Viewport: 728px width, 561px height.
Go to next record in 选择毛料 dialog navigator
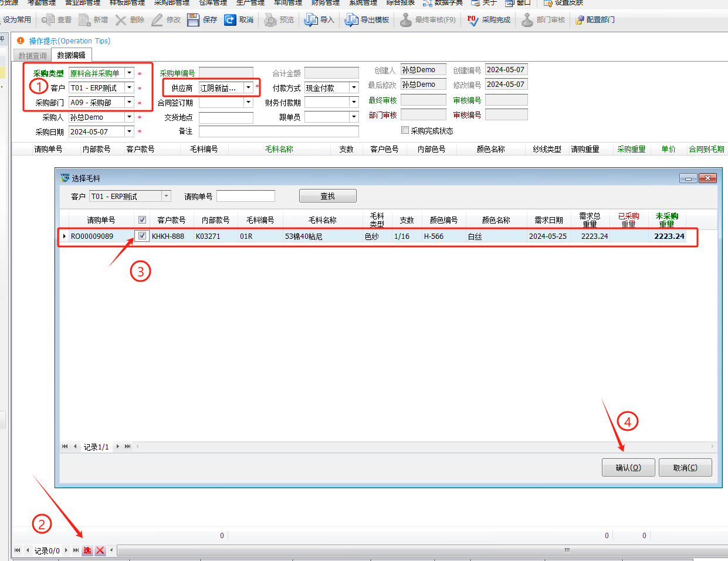click(118, 447)
